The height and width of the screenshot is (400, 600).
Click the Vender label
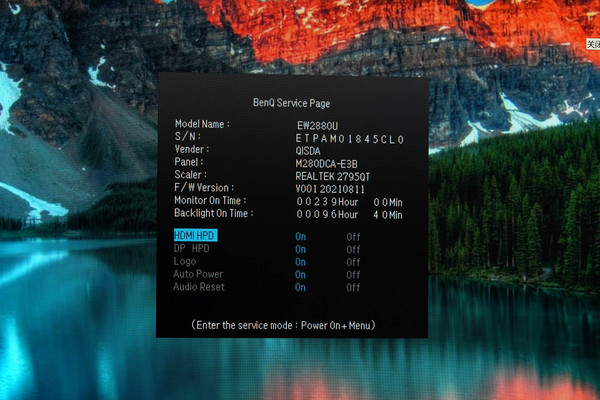click(x=192, y=149)
